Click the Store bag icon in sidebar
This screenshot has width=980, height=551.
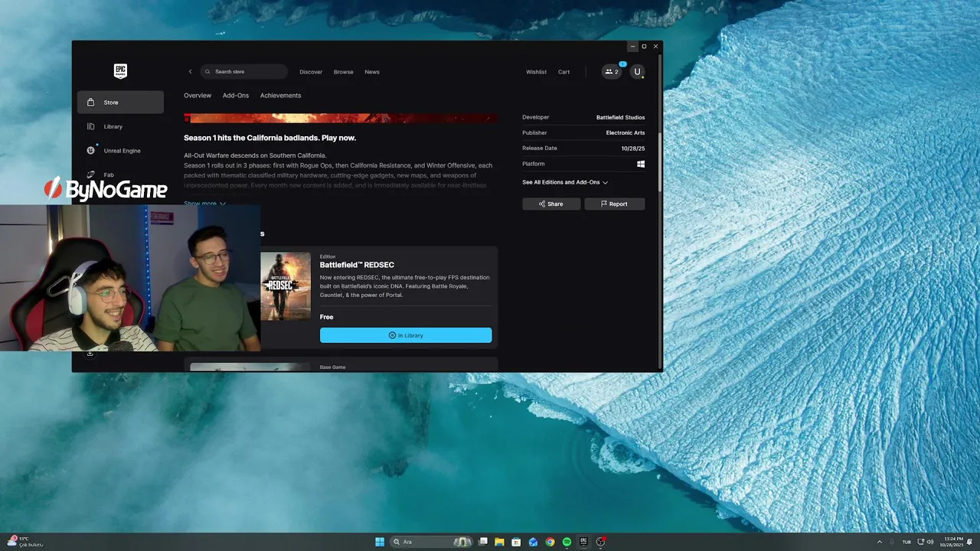90,103
